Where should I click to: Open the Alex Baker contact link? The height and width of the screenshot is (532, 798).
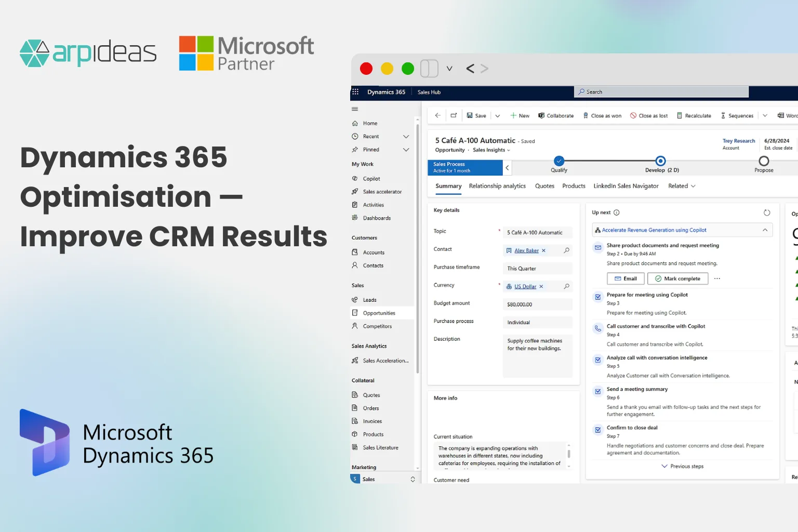click(526, 250)
